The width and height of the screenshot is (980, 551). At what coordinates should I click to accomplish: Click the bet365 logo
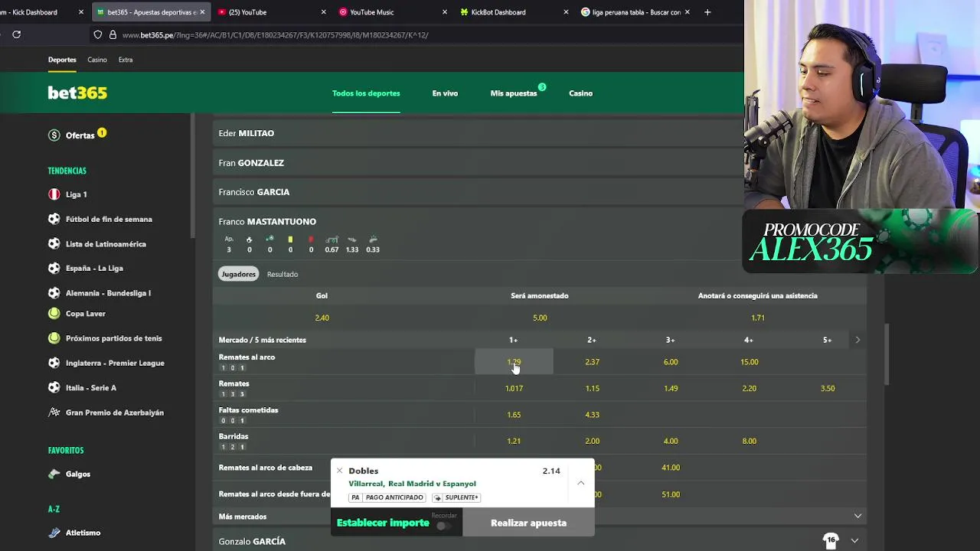tap(77, 93)
